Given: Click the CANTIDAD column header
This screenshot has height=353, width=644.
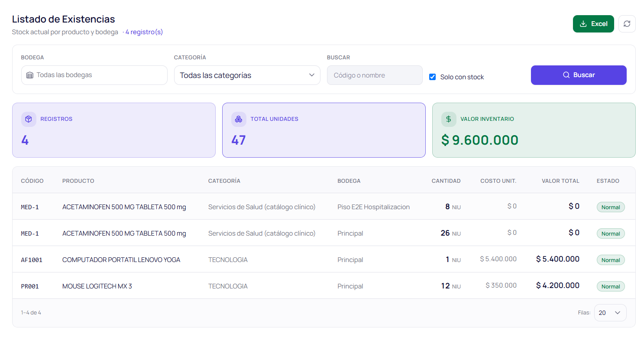Looking at the screenshot, I should click(x=446, y=181).
